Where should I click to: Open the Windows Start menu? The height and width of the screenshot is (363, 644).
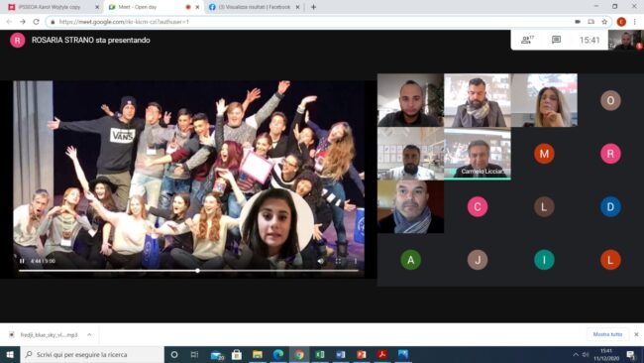10,354
